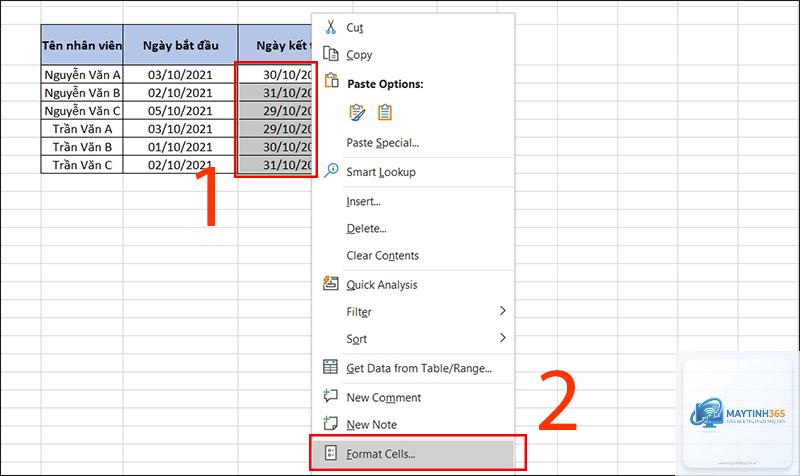Select cell 'Nguyễn Văn A'
The height and width of the screenshot is (476, 800).
tap(82, 74)
